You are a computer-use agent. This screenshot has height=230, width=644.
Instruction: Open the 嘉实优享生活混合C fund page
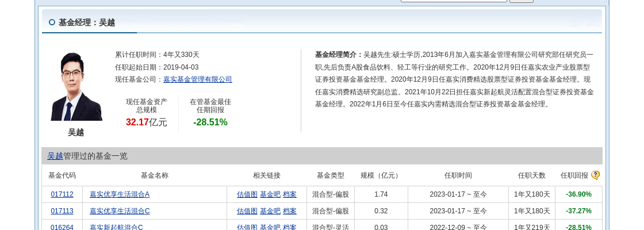pyautogui.click(x=120, y=211)
